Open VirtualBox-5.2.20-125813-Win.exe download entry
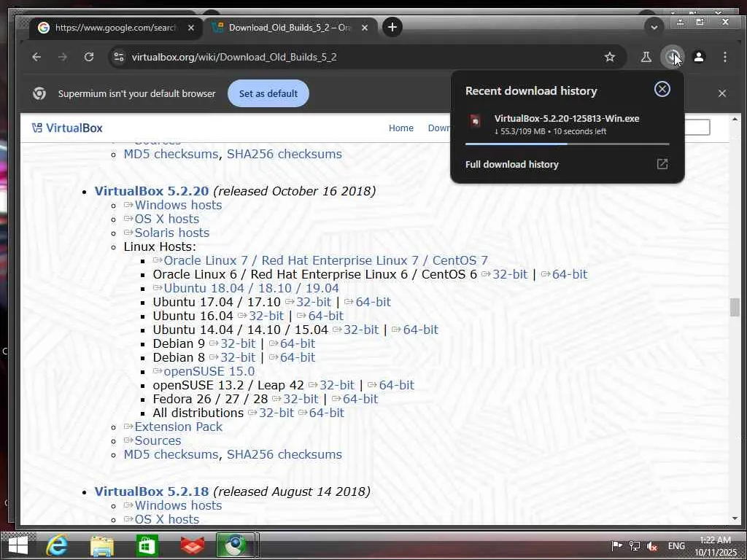 click(x=567, y=124)
